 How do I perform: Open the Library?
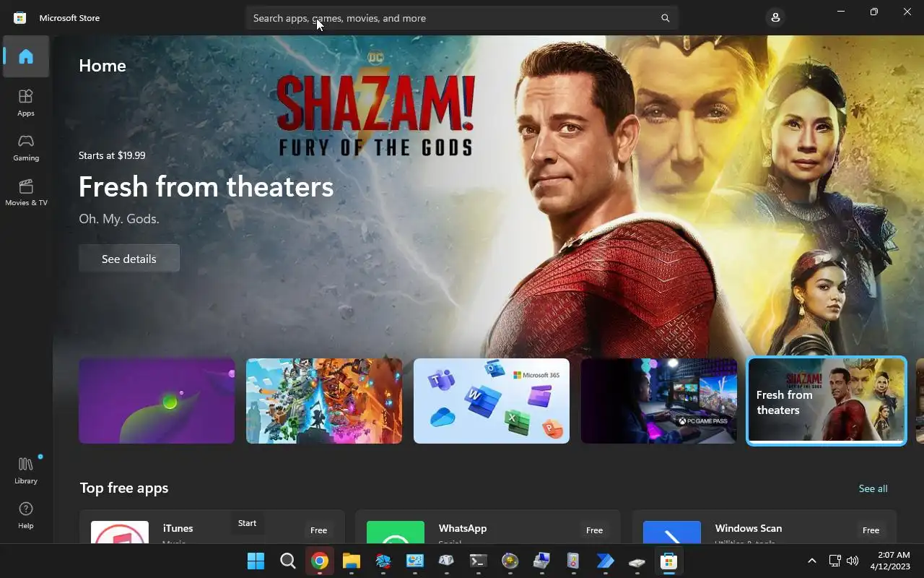(x=26, y=470)
